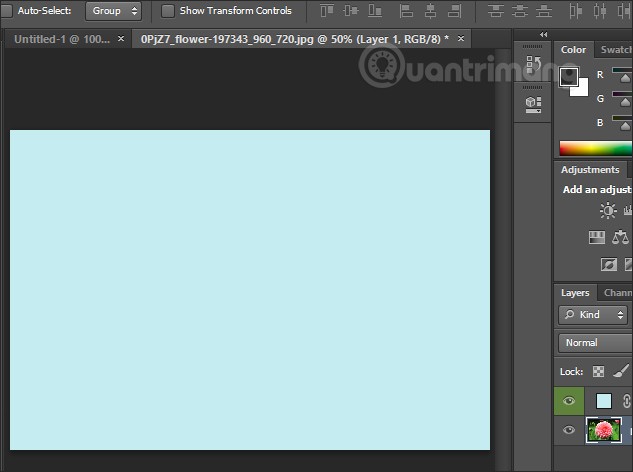633x472 pixels.
Task: Open the layer Kind filter dropdown
Action: [x=593, y=315]
